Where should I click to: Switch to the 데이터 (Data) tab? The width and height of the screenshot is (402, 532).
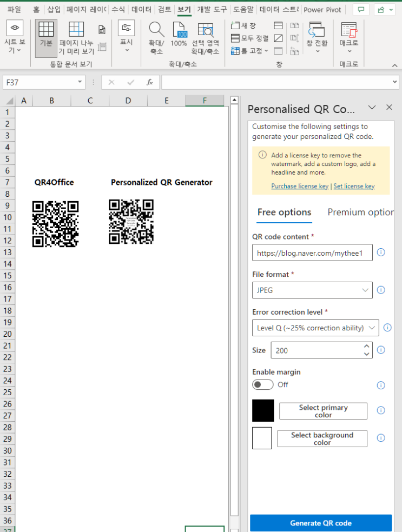click(141, 10)
